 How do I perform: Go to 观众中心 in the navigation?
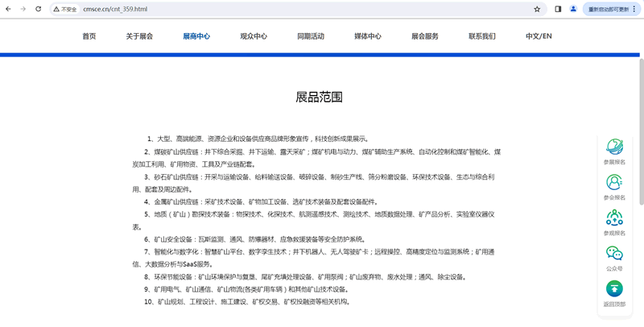click(254, 36)
